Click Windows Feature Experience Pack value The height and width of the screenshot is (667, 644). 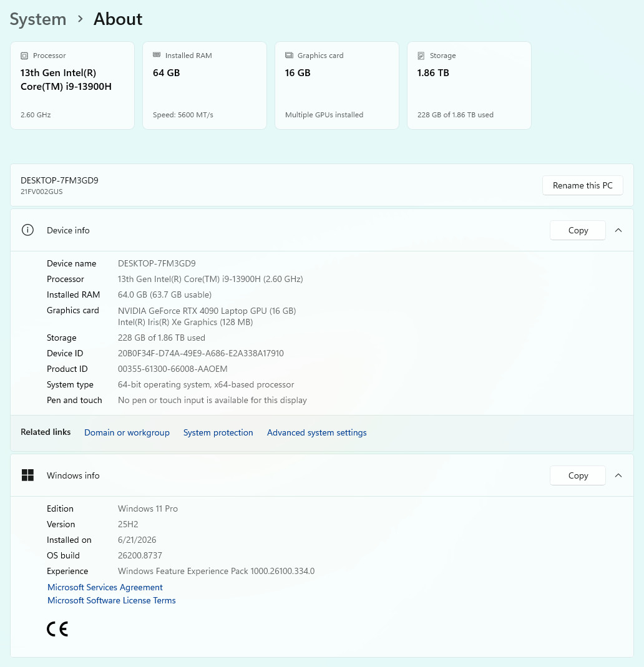click(216, 571)
